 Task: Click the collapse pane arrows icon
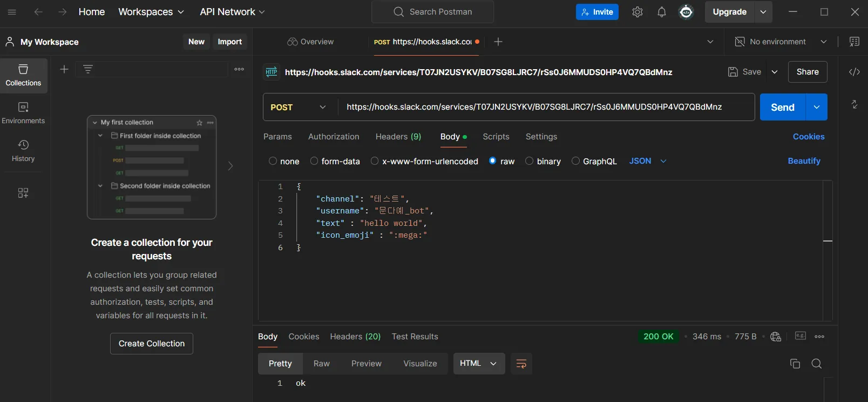(x=854, y=104)
